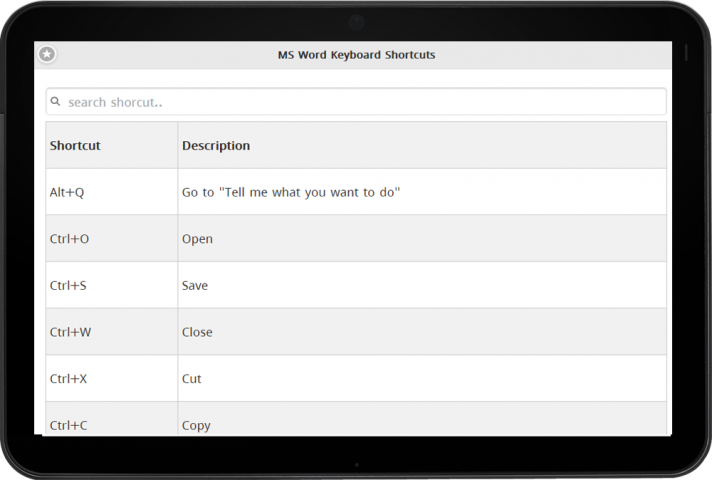Select the Ctrl+S shortcut cell
712x480 pixels.
tap(68, 286)
